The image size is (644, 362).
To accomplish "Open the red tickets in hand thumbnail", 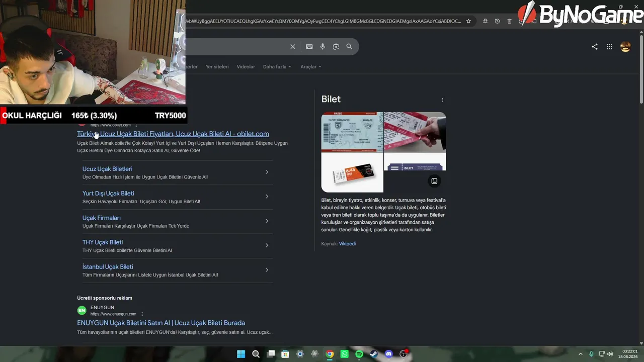I will tap(415, 132).
